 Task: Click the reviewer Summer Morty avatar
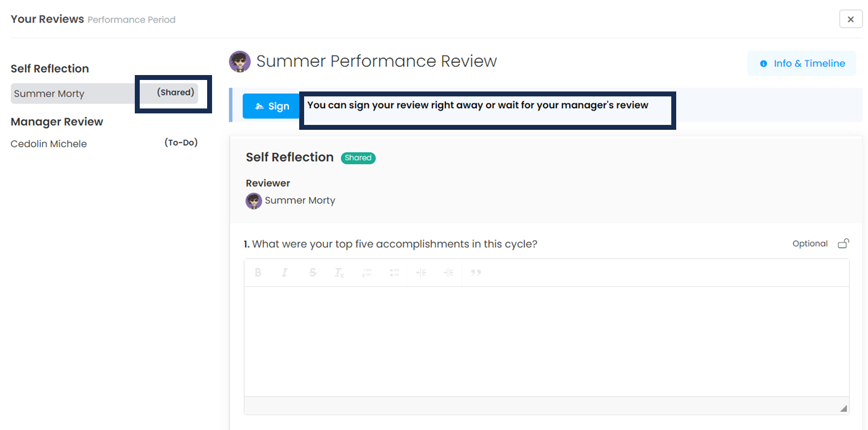[254, 200]
